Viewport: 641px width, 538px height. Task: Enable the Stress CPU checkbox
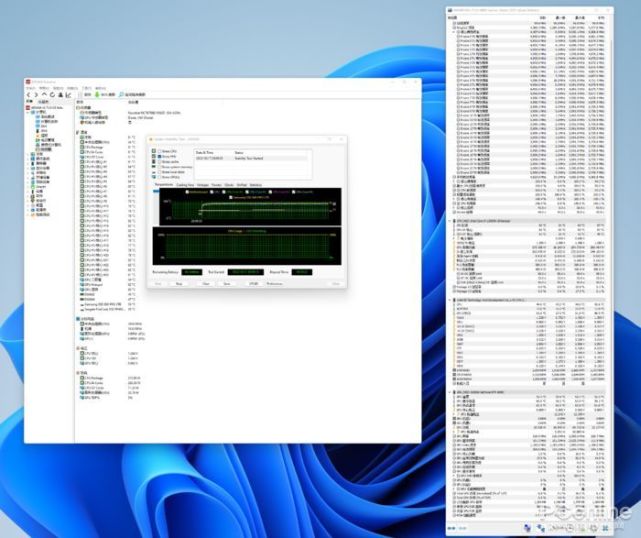[x=159, y=151]
